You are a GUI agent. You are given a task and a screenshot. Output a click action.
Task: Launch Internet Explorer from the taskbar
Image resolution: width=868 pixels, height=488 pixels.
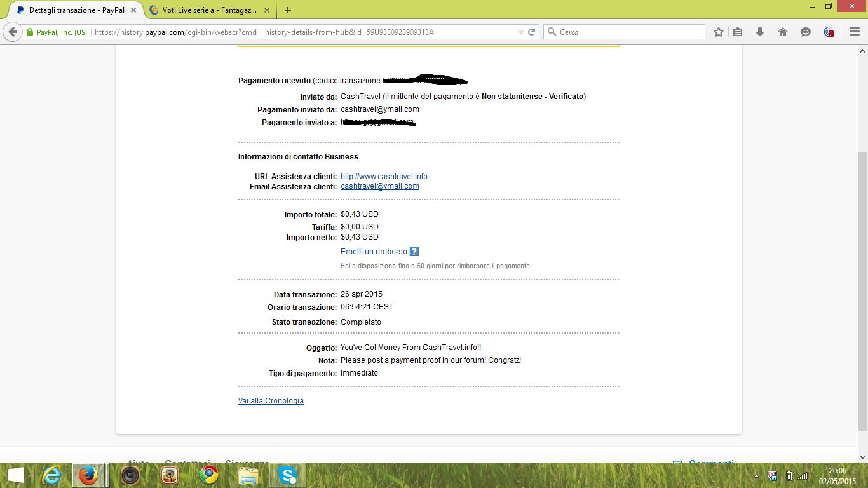[x=51, y=475]
